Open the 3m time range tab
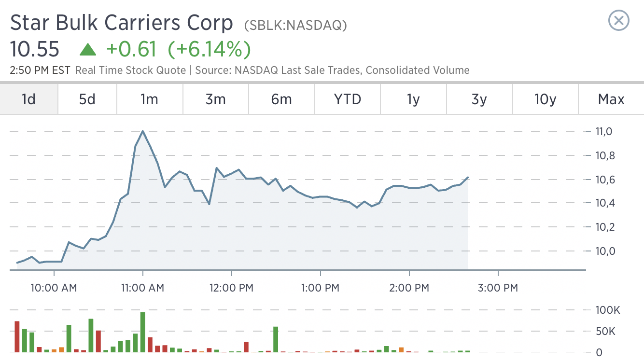The width and height of the screenshot is (644, 362). 215,99
